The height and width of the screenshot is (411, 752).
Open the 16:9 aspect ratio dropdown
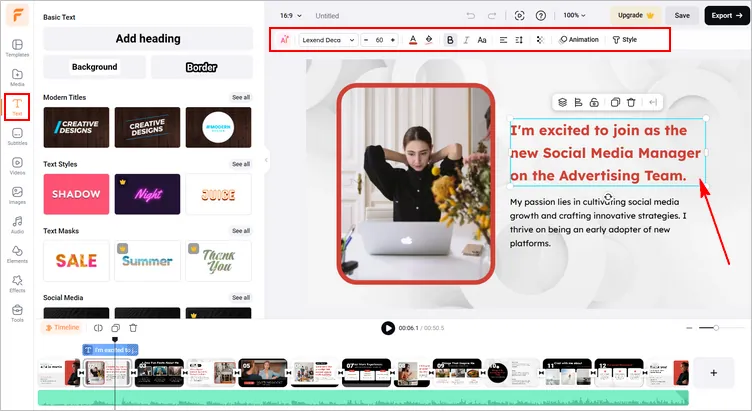coord(291,15)
